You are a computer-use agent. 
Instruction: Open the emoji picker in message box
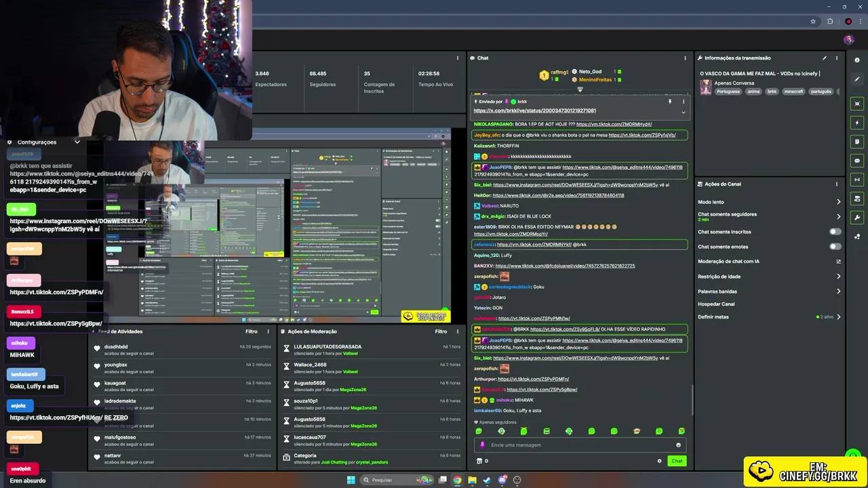point(678,445)
